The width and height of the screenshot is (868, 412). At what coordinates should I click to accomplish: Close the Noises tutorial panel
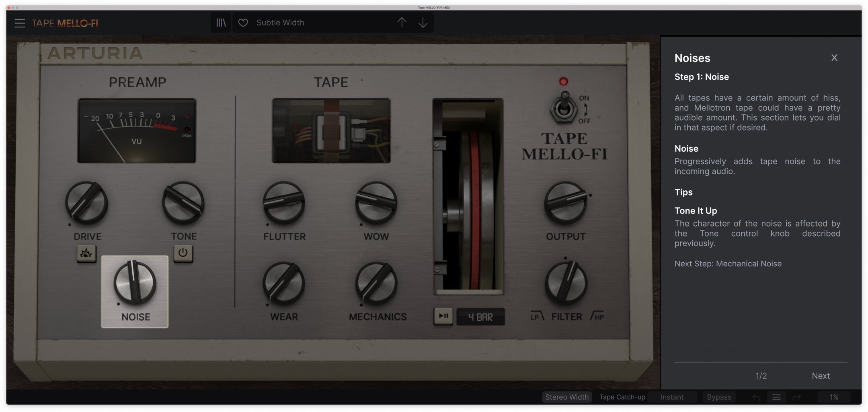tap(835, 58)
